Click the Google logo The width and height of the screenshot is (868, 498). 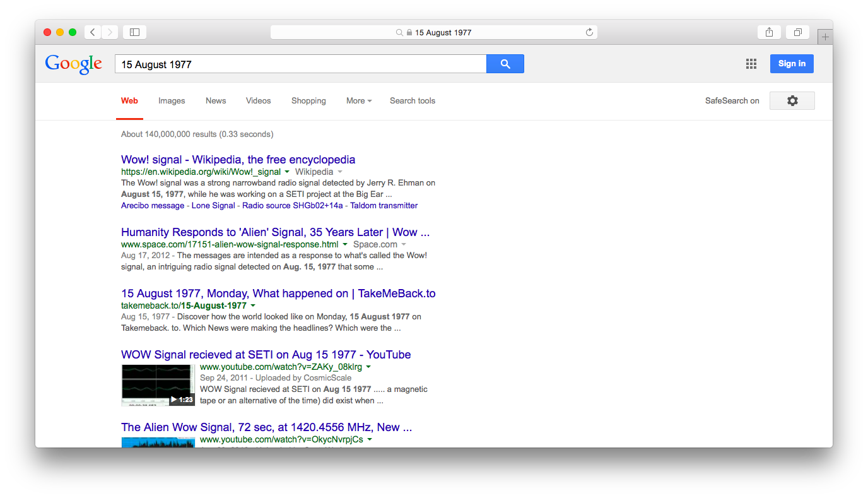pos(73,64)
